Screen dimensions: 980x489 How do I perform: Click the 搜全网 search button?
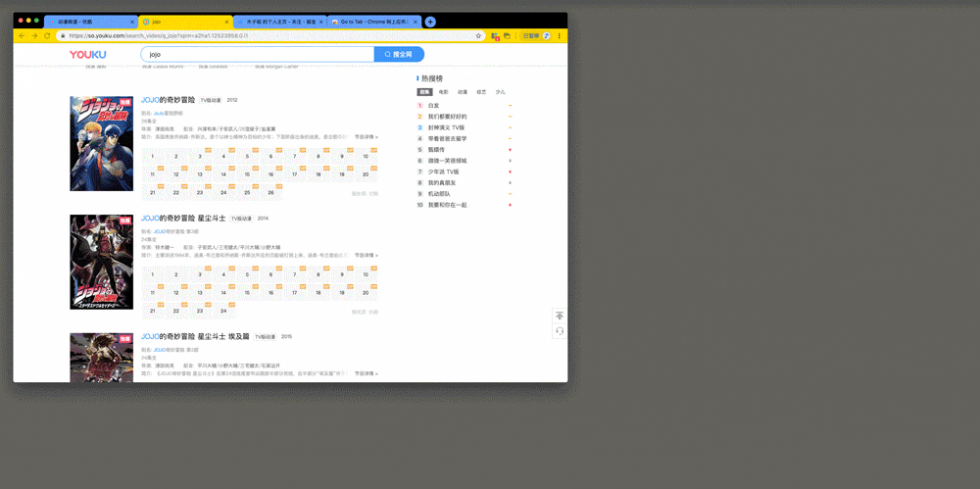coord(399,55)
